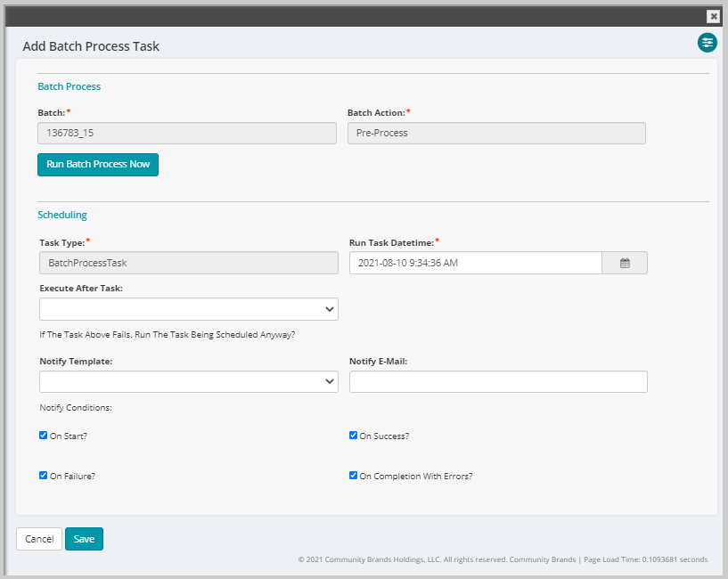Disable the On Success checkbox
Viewport: 728px width, 579px height.
click(353, 435)
